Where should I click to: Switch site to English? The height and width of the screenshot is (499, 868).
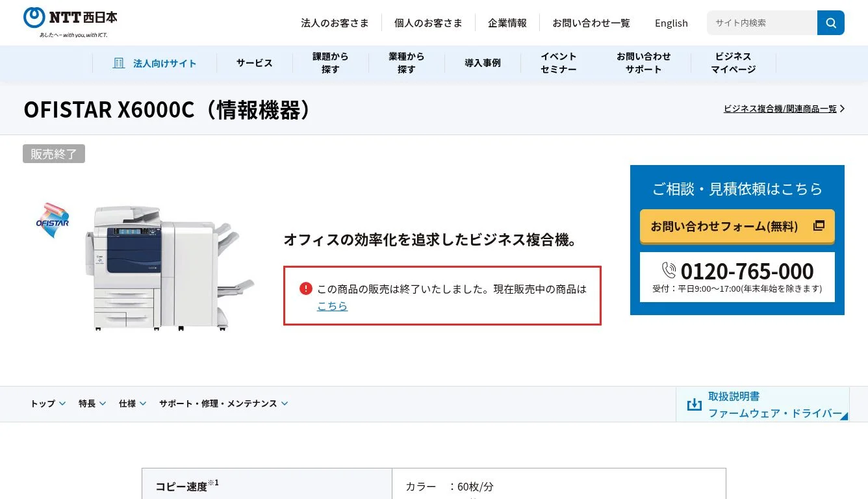671,23
